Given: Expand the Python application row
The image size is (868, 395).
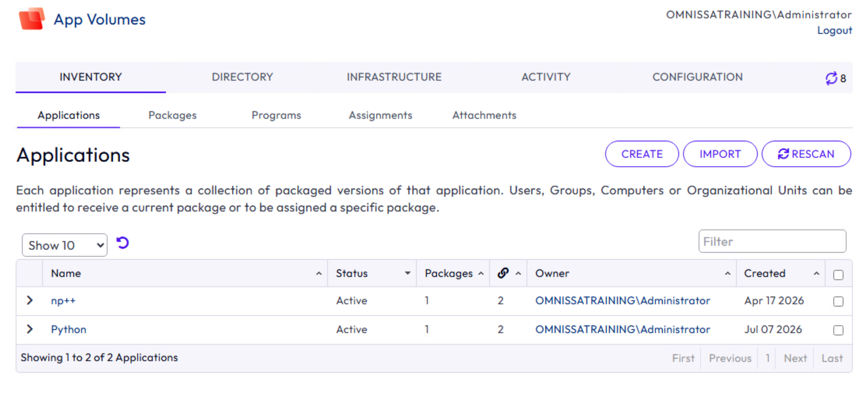Looking at the screenshot, I should coord(30,329).
